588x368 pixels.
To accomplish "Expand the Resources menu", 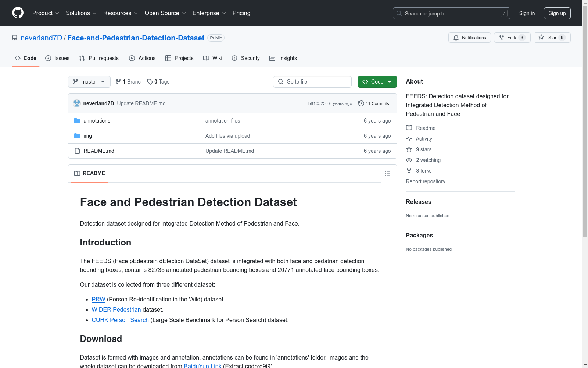I will coord(121,13).
